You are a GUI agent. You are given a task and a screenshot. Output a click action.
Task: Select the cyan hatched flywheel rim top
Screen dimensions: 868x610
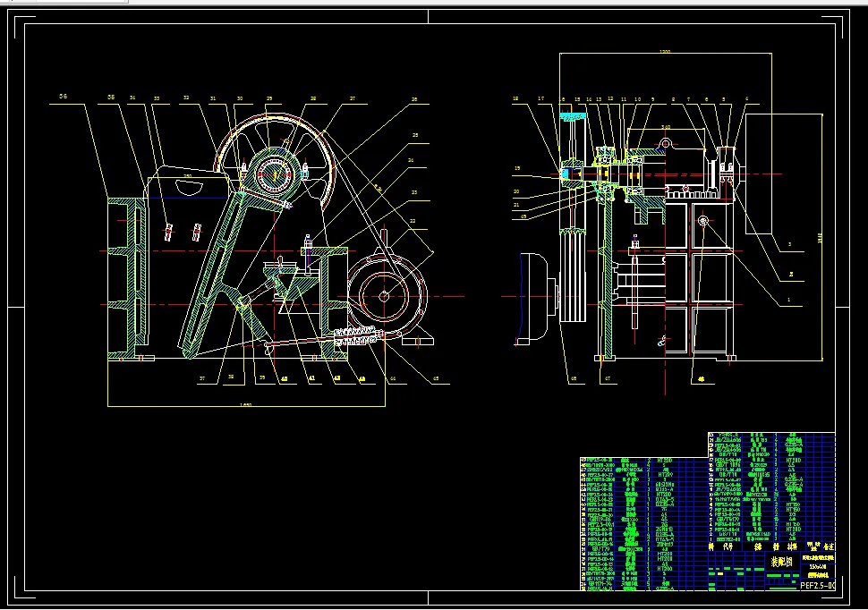pyautogui.click(x=573, y=117)
